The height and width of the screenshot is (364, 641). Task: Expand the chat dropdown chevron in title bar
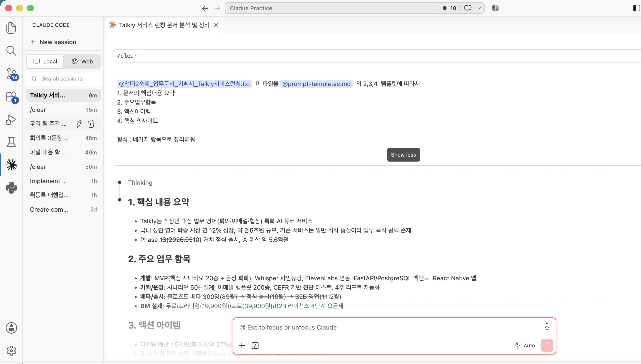click(x=479, y=8)
